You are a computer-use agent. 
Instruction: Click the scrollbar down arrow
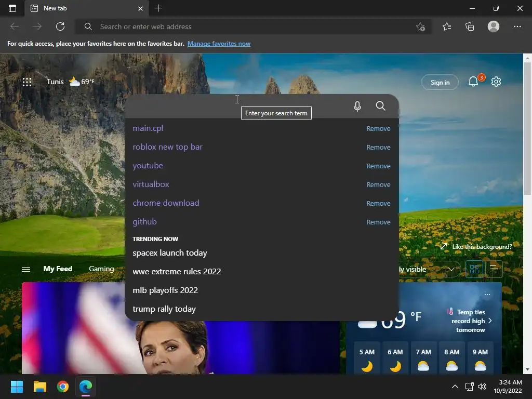(x=527, y=369)
